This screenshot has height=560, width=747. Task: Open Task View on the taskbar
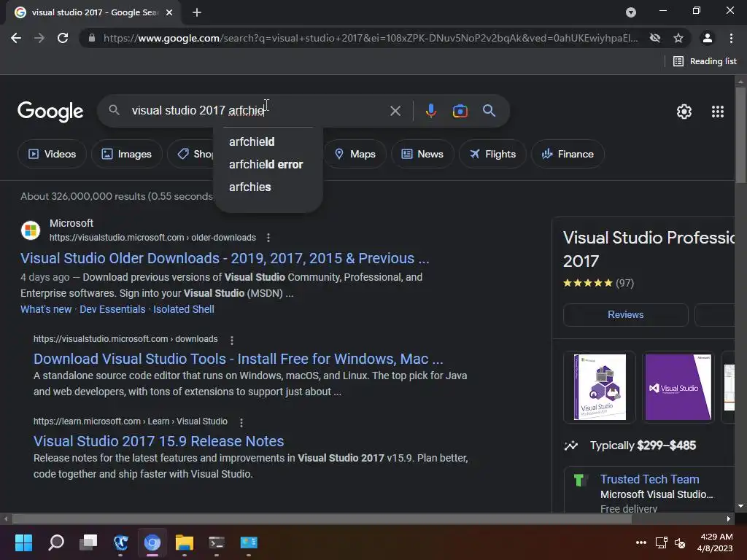[x=88, y=542]
